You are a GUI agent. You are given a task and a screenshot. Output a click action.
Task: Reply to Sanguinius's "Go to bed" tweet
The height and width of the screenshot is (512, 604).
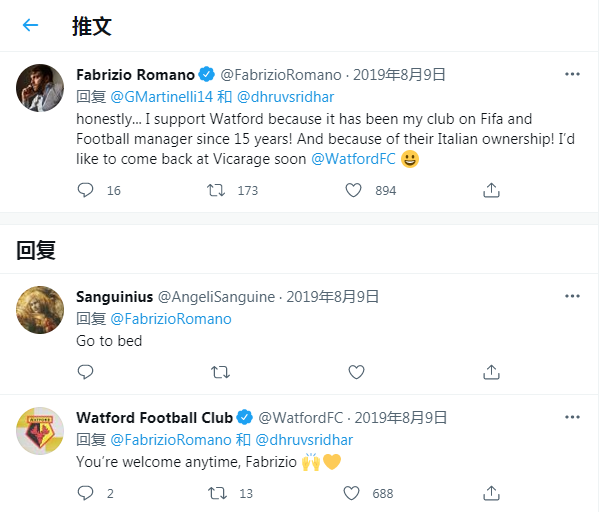(x=85, y=372)
